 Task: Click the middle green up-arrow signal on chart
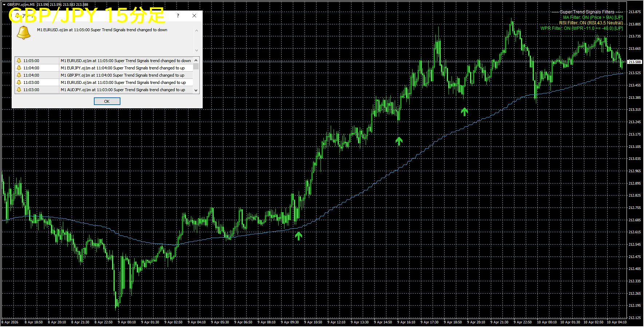tap(399, 141)
